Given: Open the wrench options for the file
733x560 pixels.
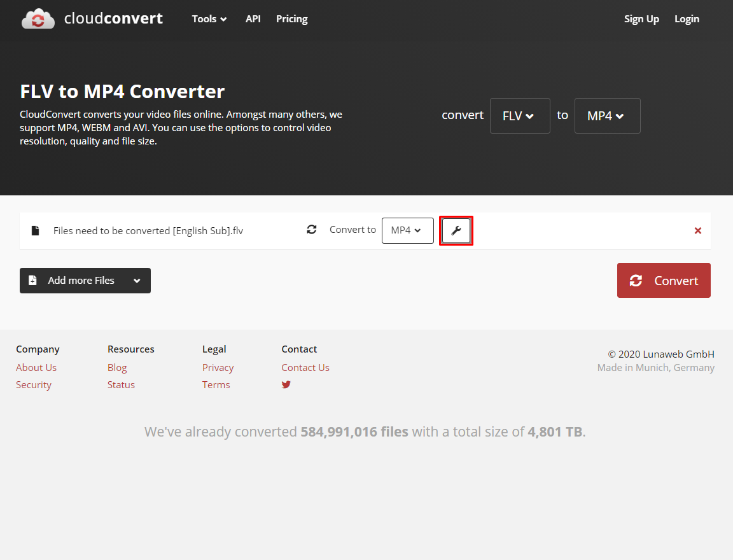Looking at the screenshot, I should (456, 230).
